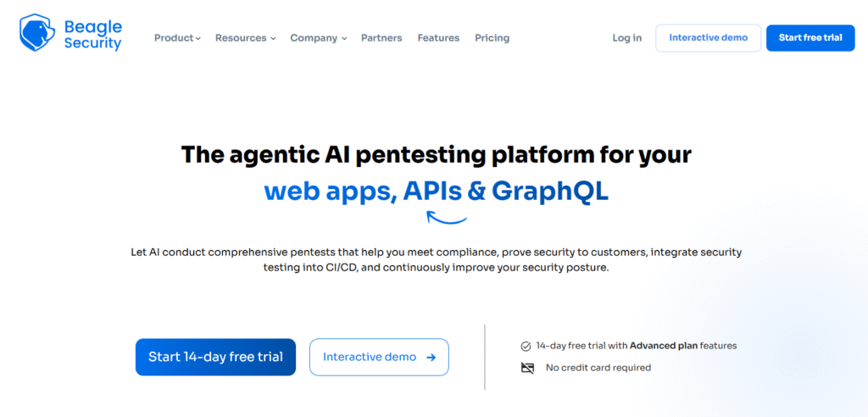The image size is (868, 417).
Task: Click the arrow icon on Interactive demo
Action: point(431,358)
